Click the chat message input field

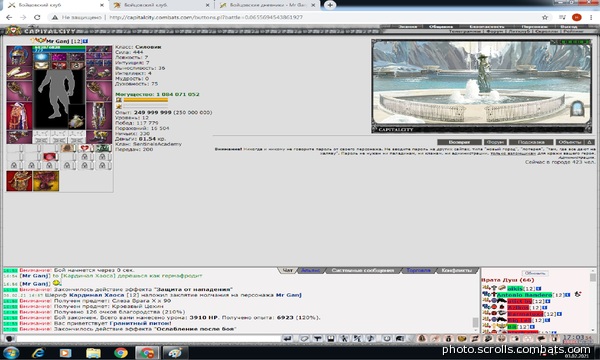148,339
